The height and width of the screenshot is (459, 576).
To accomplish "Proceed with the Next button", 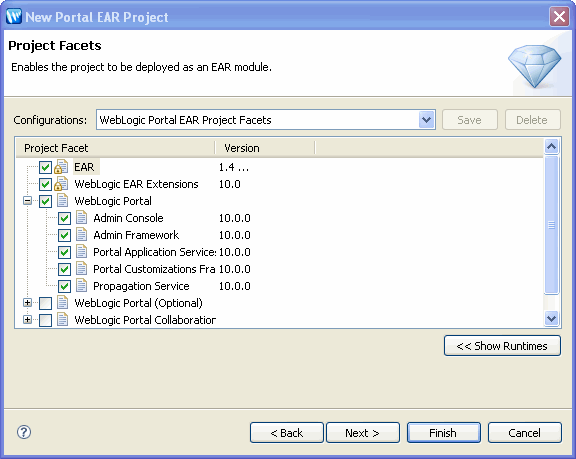I will (363, 433).
